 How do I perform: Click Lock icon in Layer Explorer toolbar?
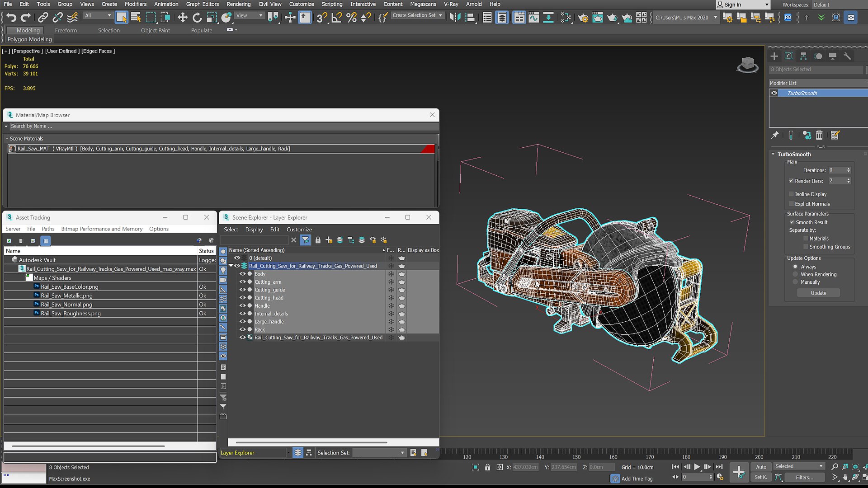pos(318,240)
